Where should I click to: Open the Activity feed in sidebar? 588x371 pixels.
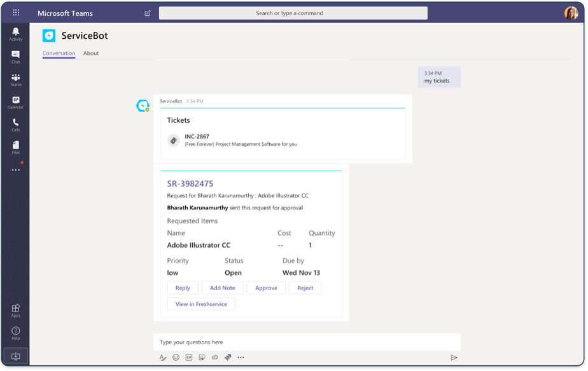pos(15,34)
